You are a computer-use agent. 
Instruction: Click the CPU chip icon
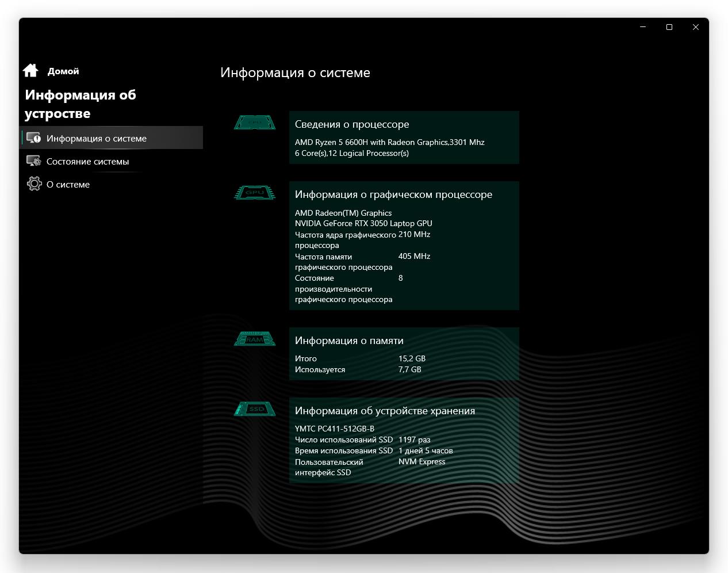click(255, 123)
